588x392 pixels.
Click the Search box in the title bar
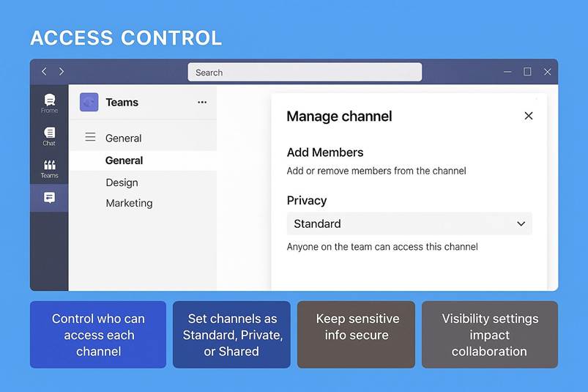click(x=305, y=72)
